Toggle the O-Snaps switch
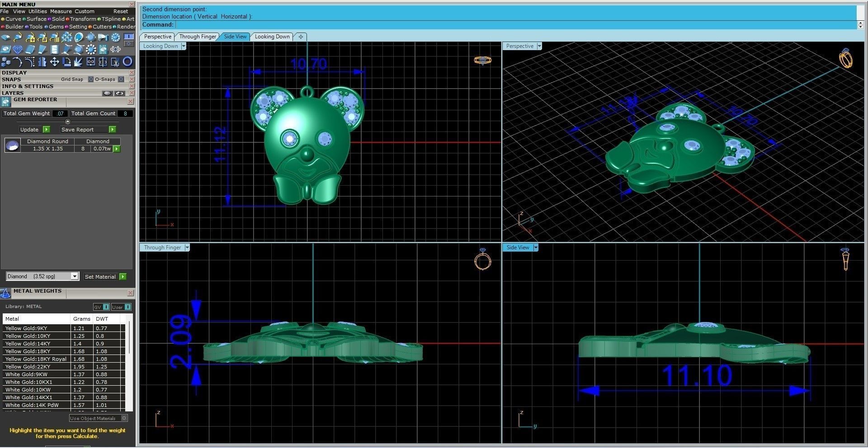This screenshot has height=448, width=868. [121, 79]
